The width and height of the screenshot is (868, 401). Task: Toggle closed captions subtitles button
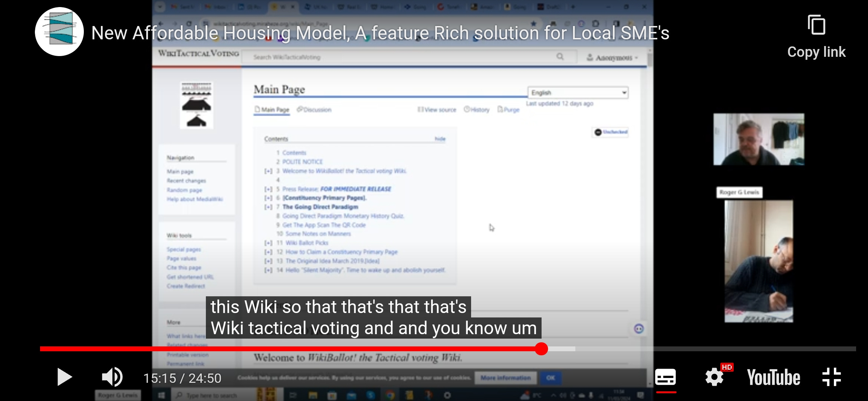(x=665, y=378)
